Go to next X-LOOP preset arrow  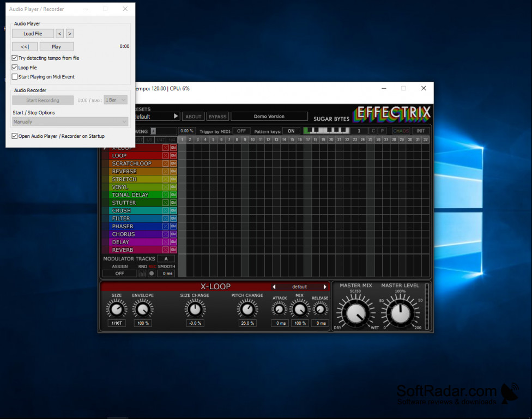325,287
